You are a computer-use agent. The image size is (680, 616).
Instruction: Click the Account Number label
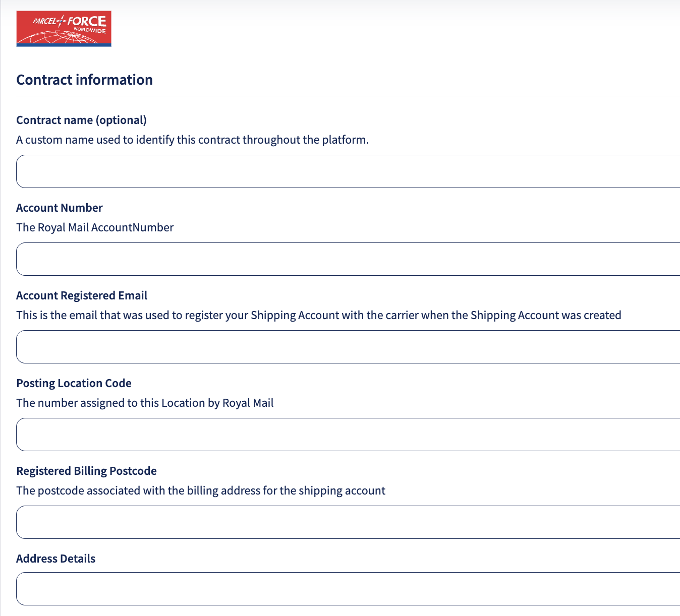point(60,208)
